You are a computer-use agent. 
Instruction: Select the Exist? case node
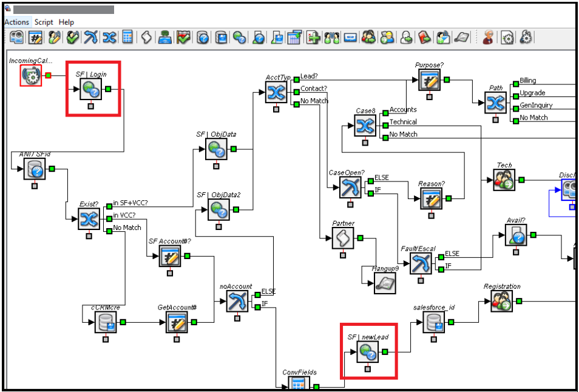pos(89,219)
